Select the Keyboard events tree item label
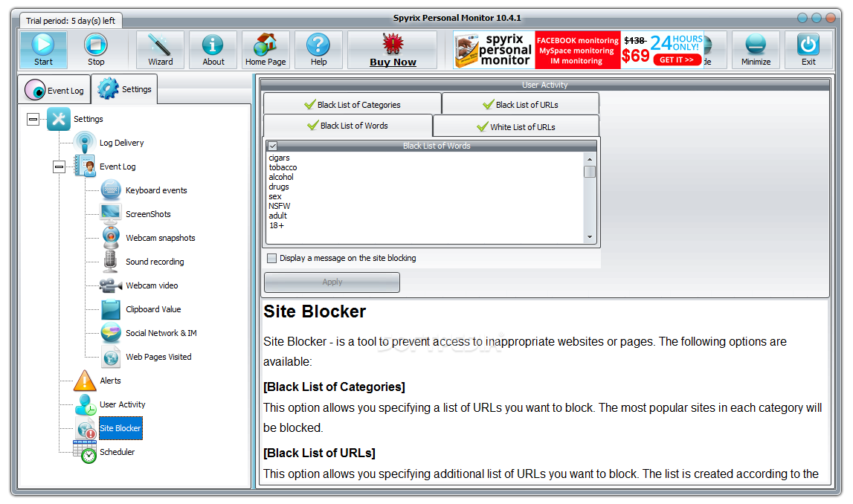 tap(156, 190)
